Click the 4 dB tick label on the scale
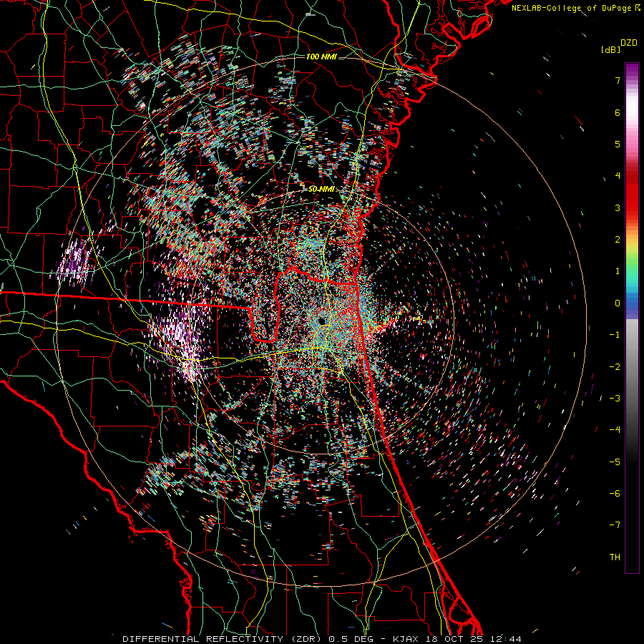 618,176
